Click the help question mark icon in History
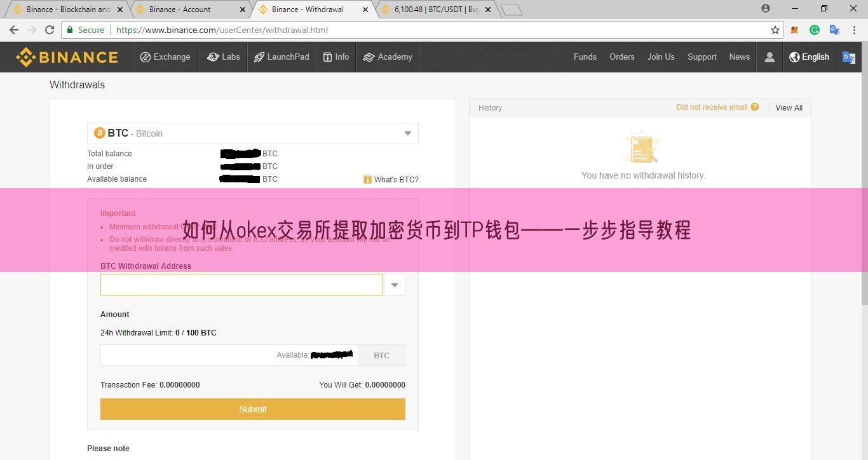 [755, 107]
